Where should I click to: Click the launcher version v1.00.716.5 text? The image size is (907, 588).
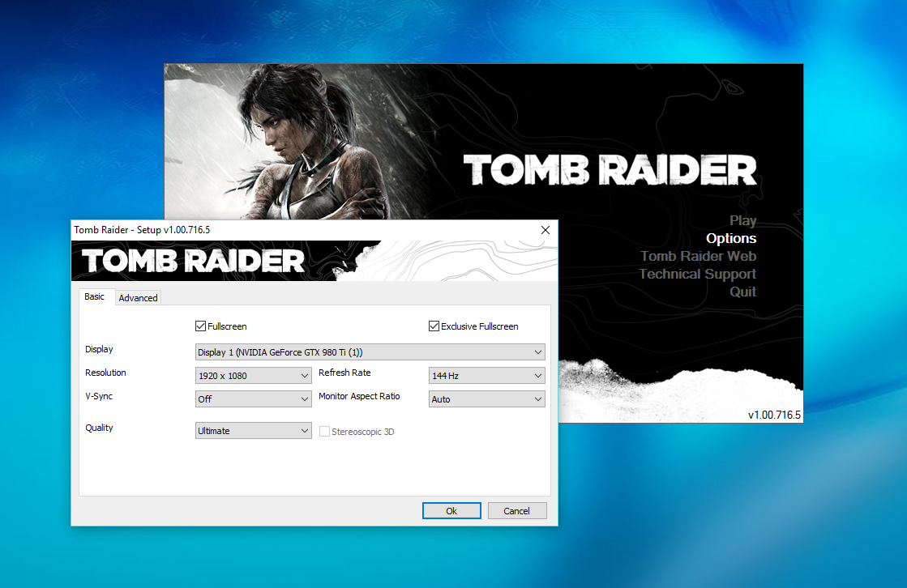[775, 415]
